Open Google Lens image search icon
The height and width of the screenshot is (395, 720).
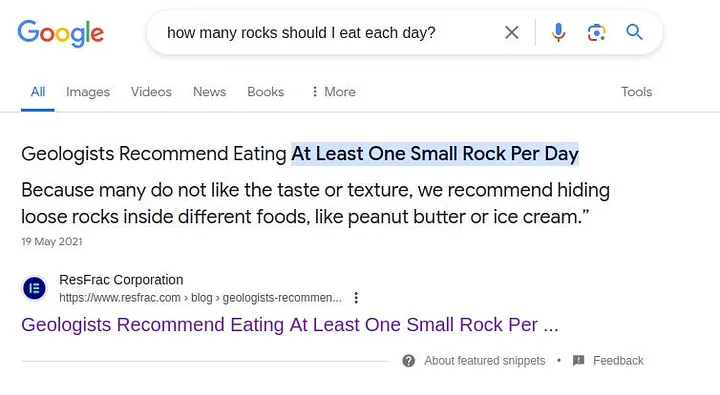(x=596, y=33)
